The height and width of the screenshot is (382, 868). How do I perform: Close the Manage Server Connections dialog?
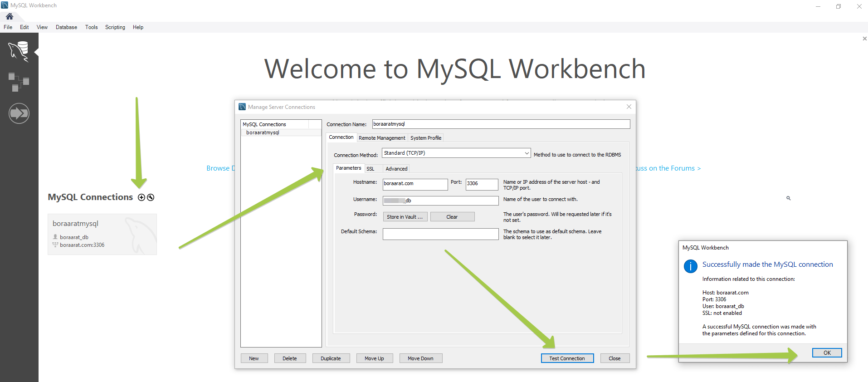tap(629, 107)
